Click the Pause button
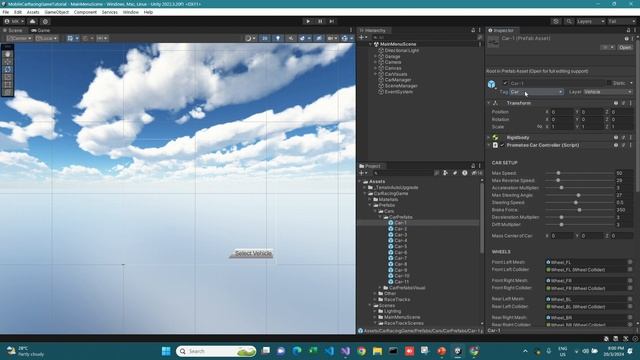This screenshot has height=360, width=640. [320, 21]
